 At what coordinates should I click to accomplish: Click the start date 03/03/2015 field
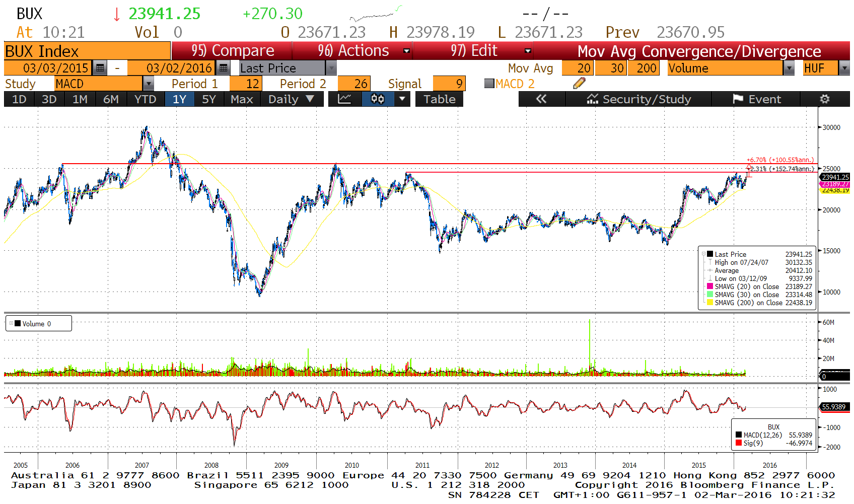coord(49,67)
